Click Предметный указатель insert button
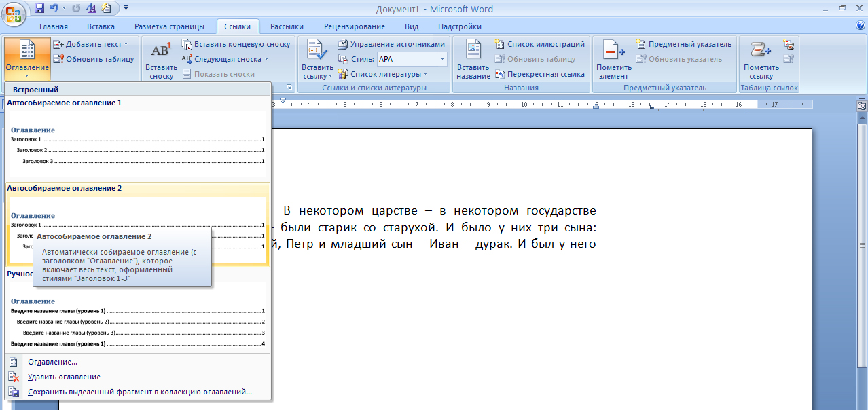 tap(684, 44)
